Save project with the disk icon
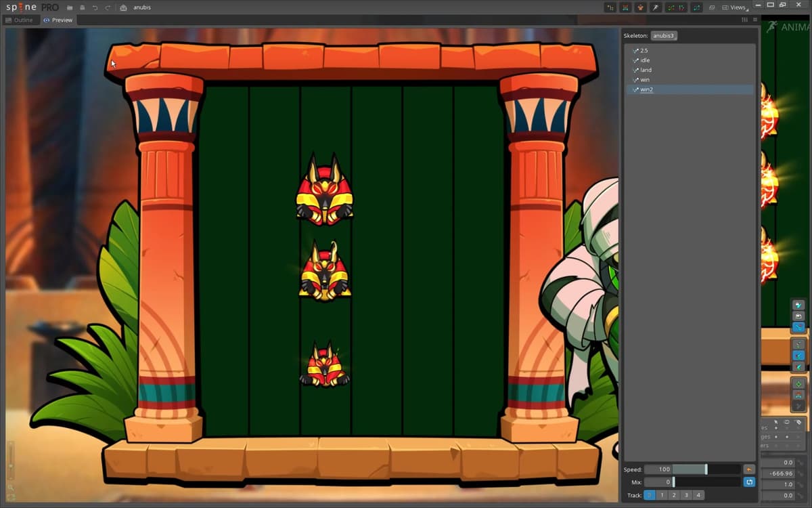Screen dimensions: 812x508 (82, 7)
